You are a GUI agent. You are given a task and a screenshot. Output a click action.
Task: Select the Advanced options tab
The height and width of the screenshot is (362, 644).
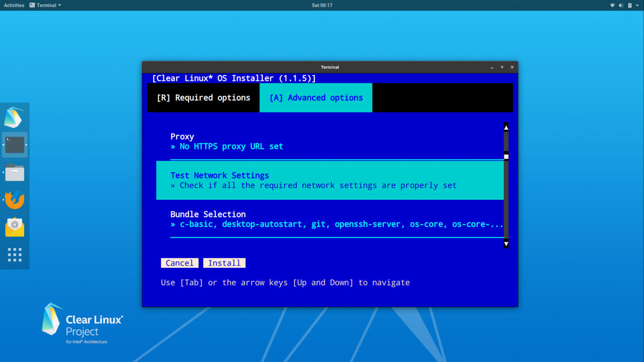(x=316, y=97)
